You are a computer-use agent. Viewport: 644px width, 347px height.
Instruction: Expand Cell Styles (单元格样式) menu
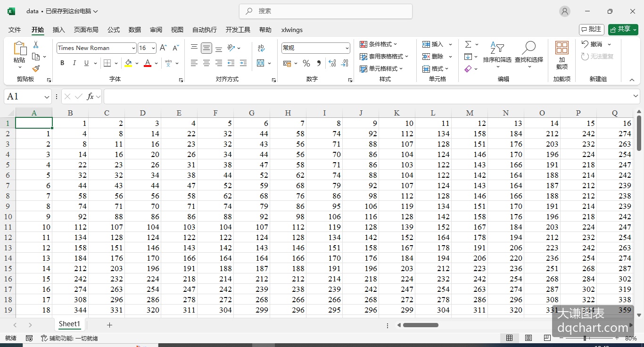(381, 69)
